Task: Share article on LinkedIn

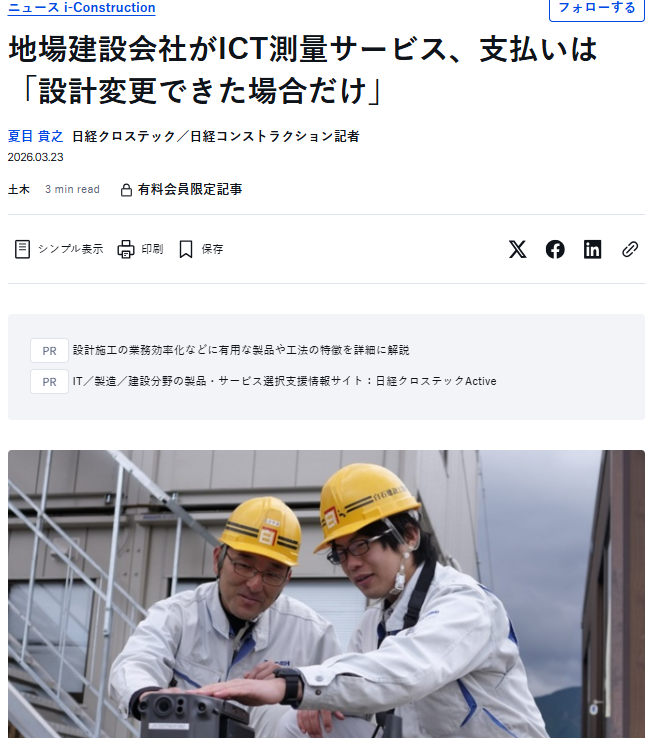Action: pyautogui.click(x=592, y=249)
